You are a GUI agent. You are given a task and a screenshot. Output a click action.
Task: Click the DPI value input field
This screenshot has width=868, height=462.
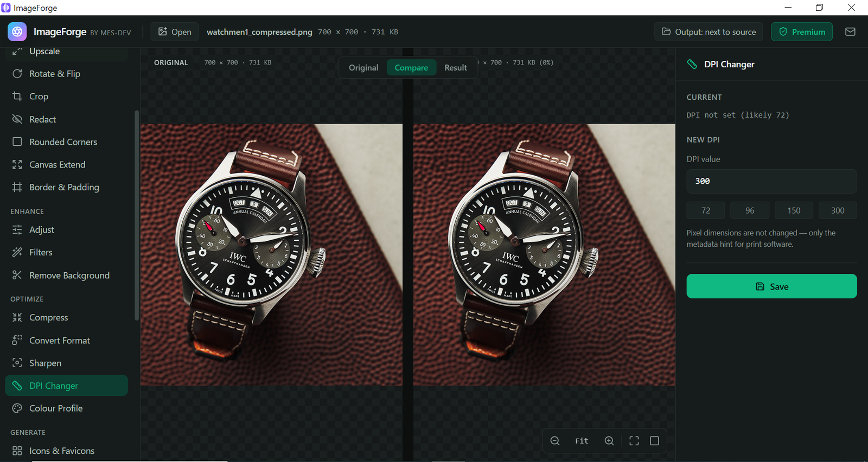771,181
